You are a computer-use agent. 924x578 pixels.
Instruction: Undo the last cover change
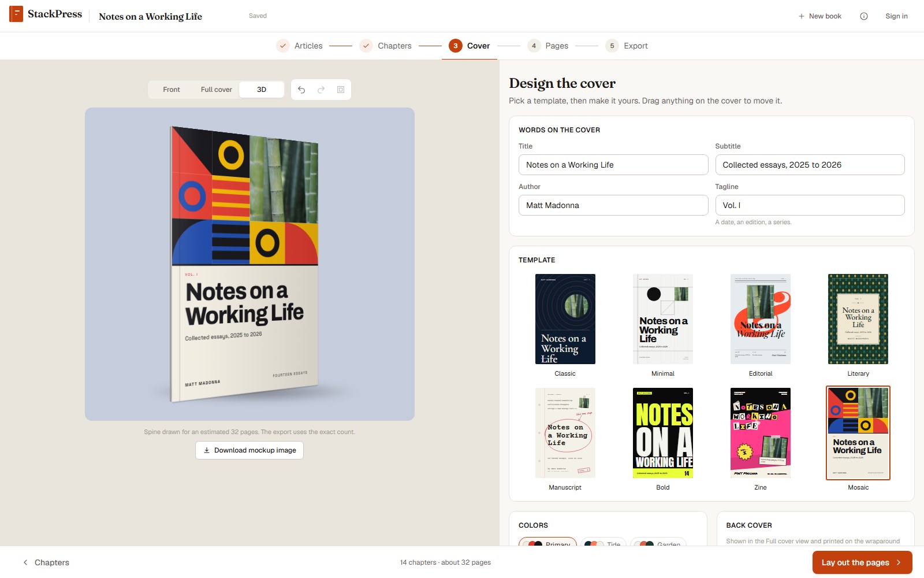(301, 90)
